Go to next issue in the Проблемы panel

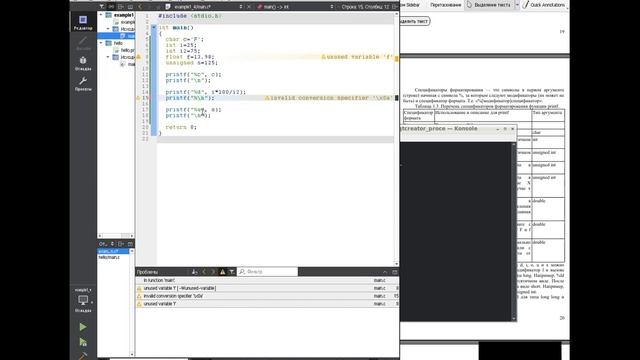213,272
